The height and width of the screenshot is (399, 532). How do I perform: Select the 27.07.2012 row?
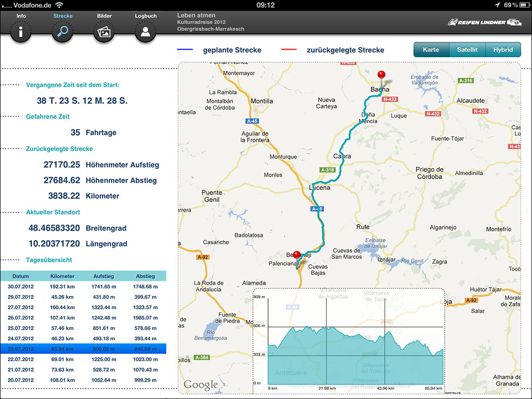click(x=83, y=307)
